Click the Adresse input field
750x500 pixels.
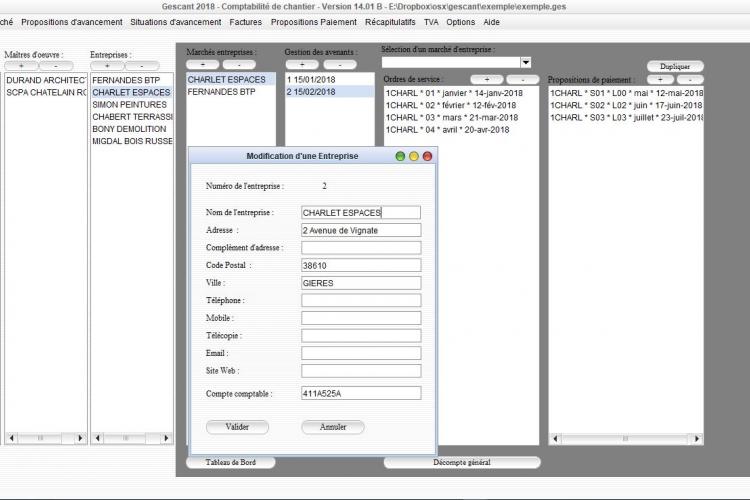(x=361, y=230)
